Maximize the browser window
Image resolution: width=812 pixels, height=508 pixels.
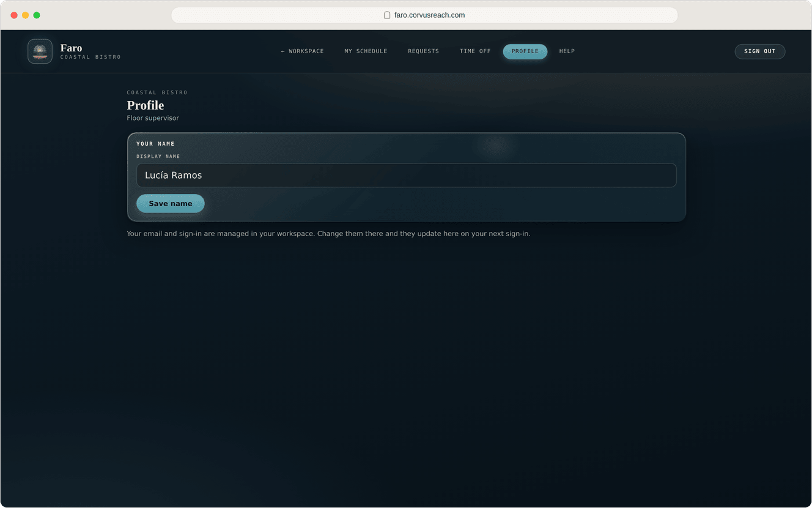(37, 15)
